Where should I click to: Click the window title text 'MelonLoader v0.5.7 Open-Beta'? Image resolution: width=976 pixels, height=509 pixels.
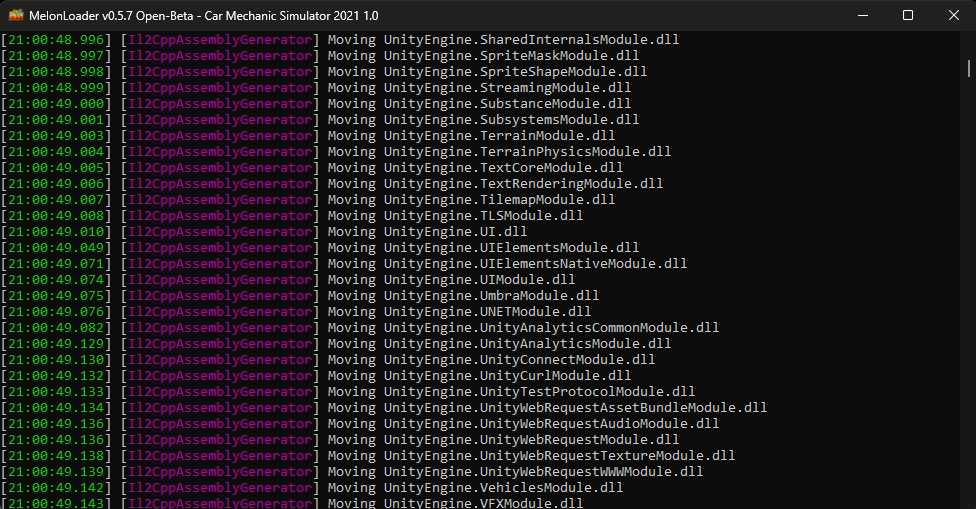(111, 16)
